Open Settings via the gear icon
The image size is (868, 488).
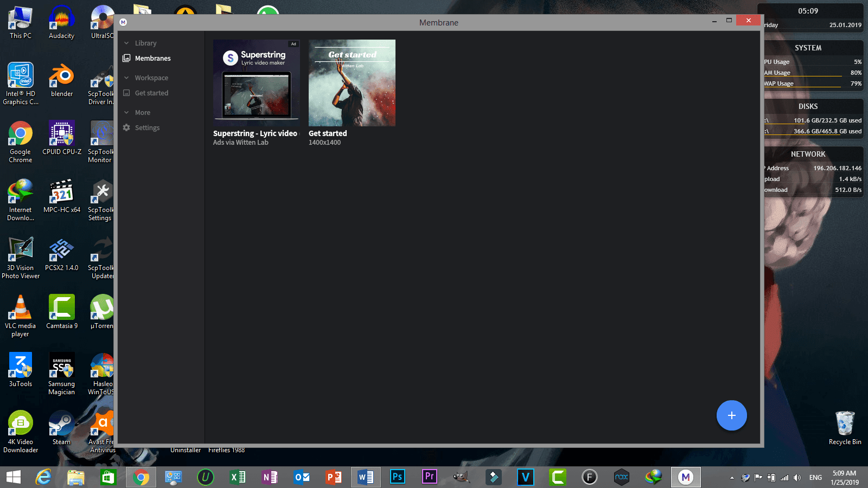click(126, 127)
